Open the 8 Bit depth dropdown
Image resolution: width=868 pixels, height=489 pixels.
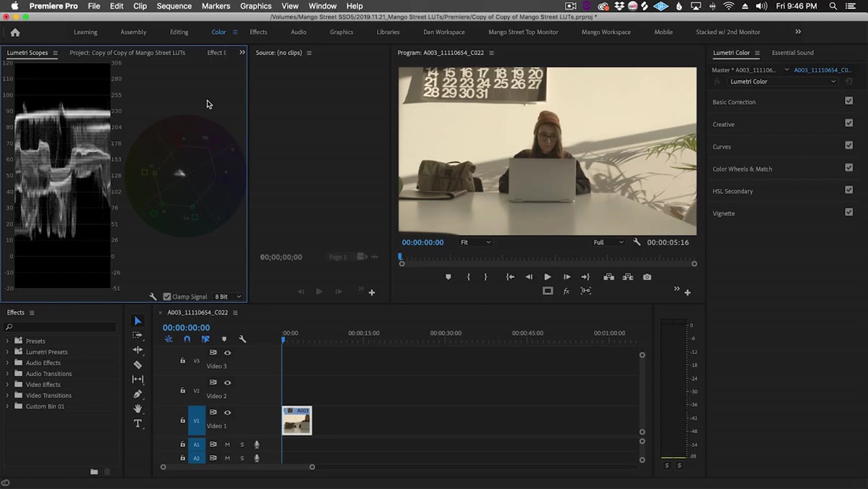(x=229, y=297)
